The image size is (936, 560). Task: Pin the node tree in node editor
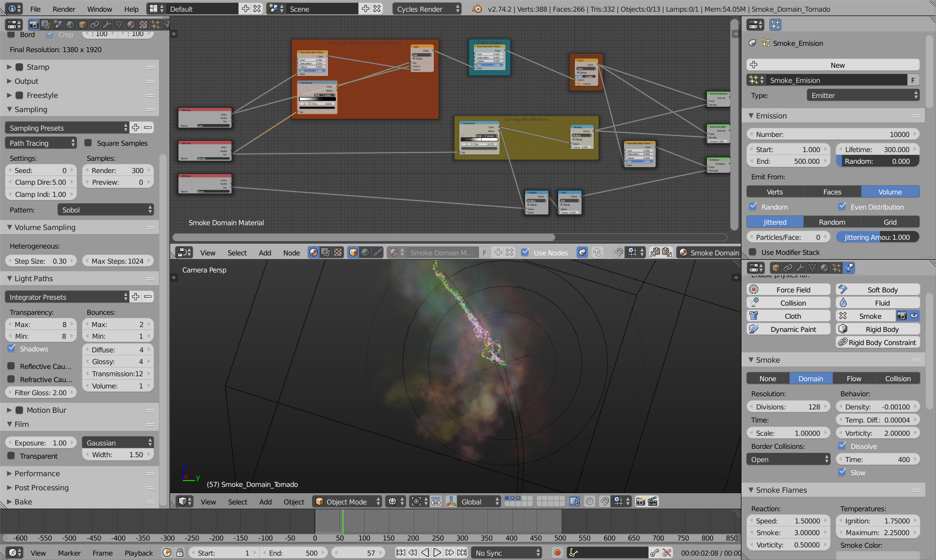coord(583,252)
